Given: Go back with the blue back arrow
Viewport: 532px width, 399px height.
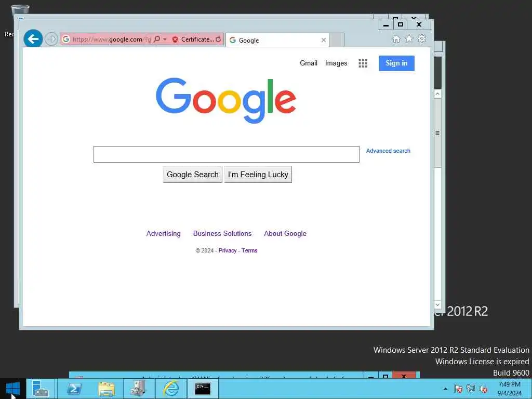Looking at the screenshot, I should click(33, 39).
